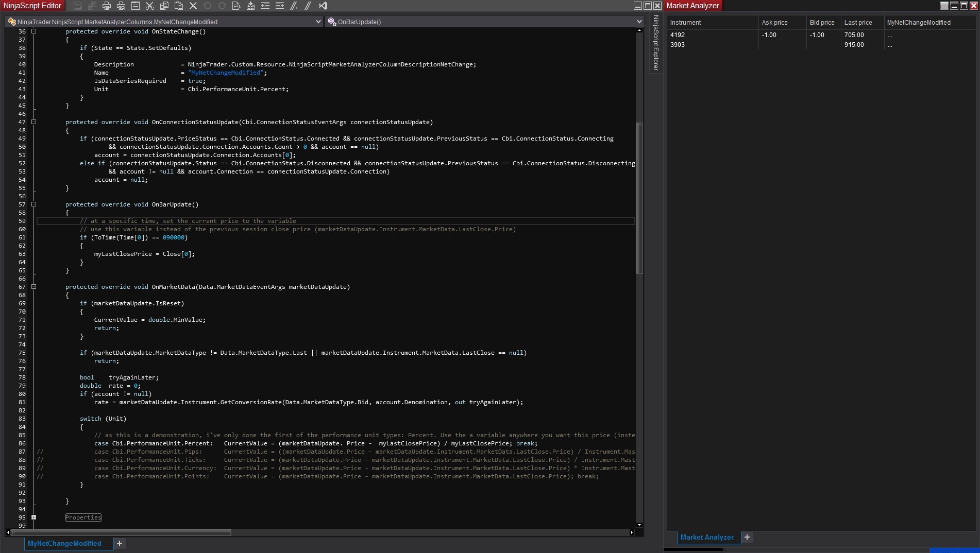This screenshot has width=980, height=553.
Task: Place cursor on the comment at line 59
Action: (x=188, y=221)
